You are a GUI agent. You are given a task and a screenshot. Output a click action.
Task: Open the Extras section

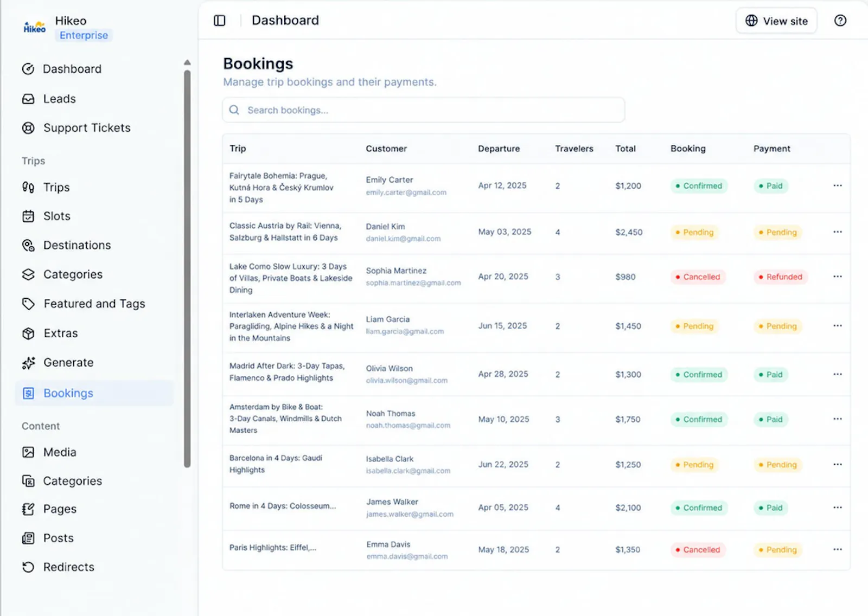coord(50,333)
